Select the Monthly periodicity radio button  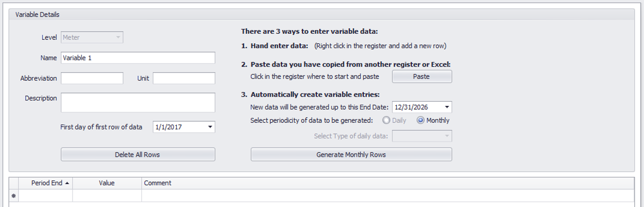tap(420, 120)
